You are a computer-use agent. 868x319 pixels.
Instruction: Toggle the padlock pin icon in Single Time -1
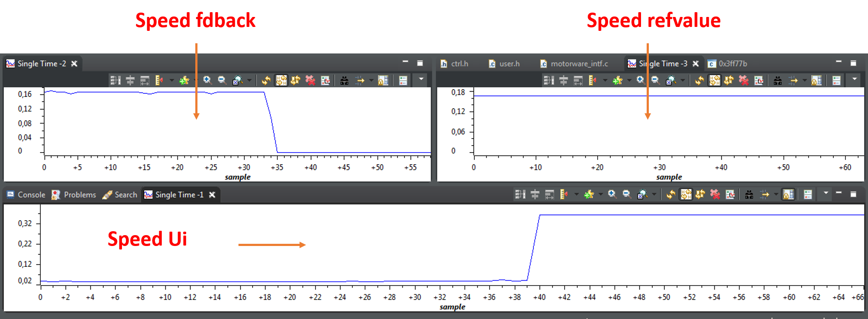(x=788, y=194)
